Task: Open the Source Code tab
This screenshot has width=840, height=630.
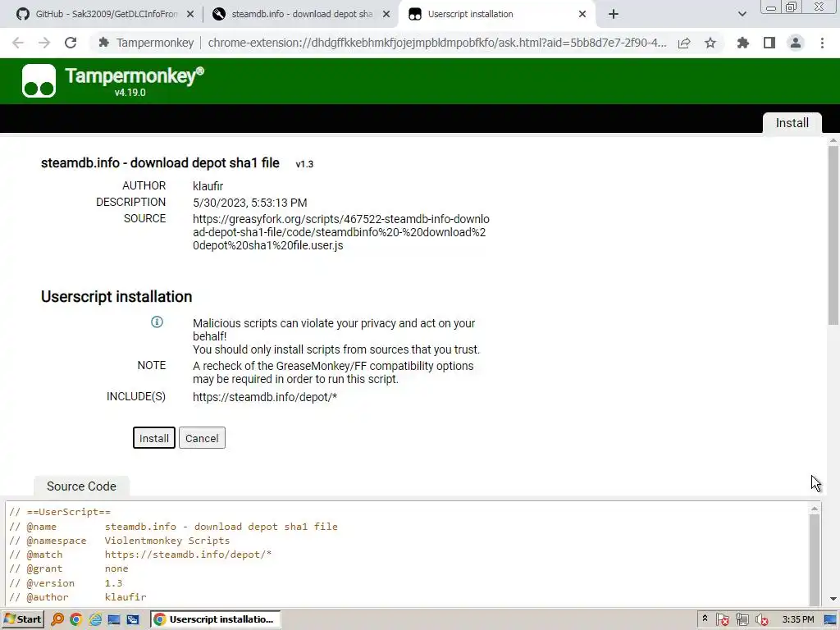Action: click(x=81, y=486)
